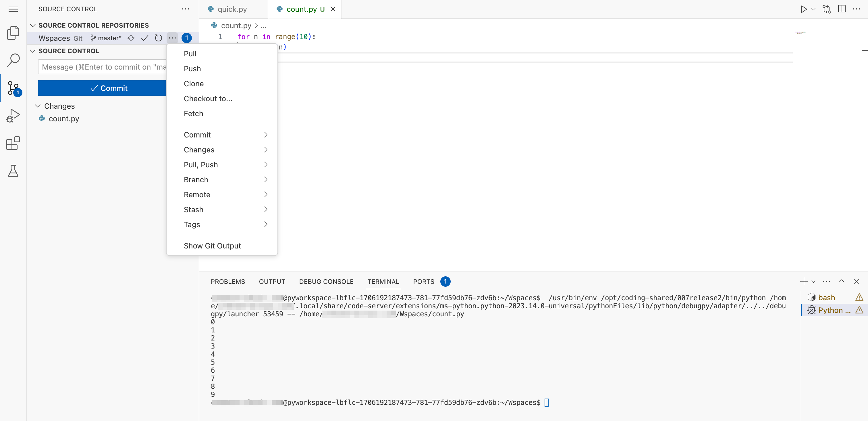
Task: Open the hamburger application menu
Action: pos(13,9)
